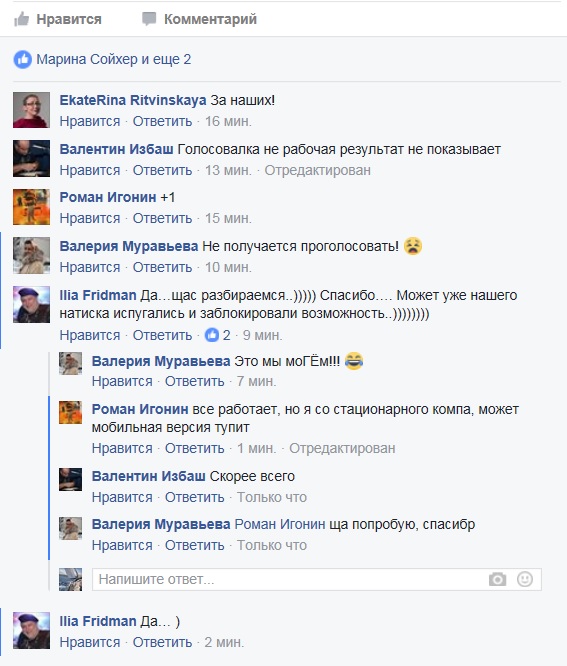Reply to 'Голосовалка не рабочая' comment

pos(162,170)
